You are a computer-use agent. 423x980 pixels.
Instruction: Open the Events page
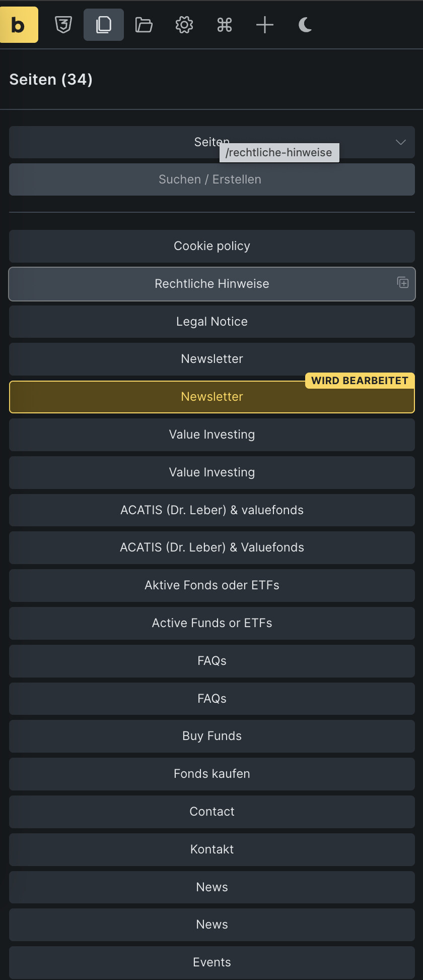click(211, 962)
